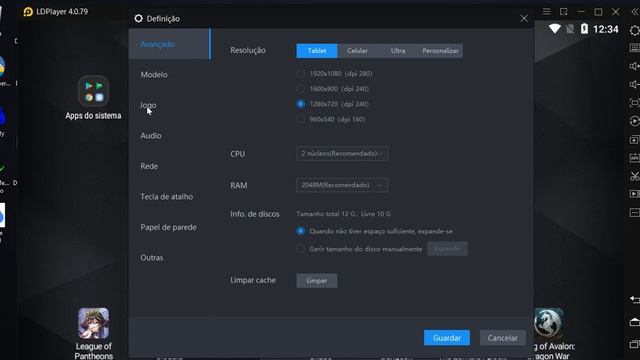640x360 pixels.
Task: Open the keyboard mapping tool
Action: [635, 48]
